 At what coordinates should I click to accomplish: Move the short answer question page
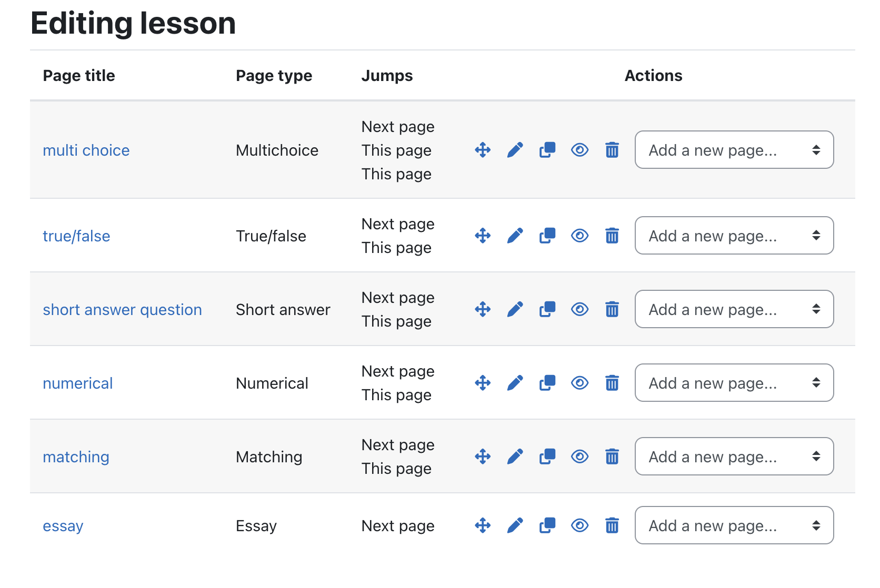click(x=483, y=309)
